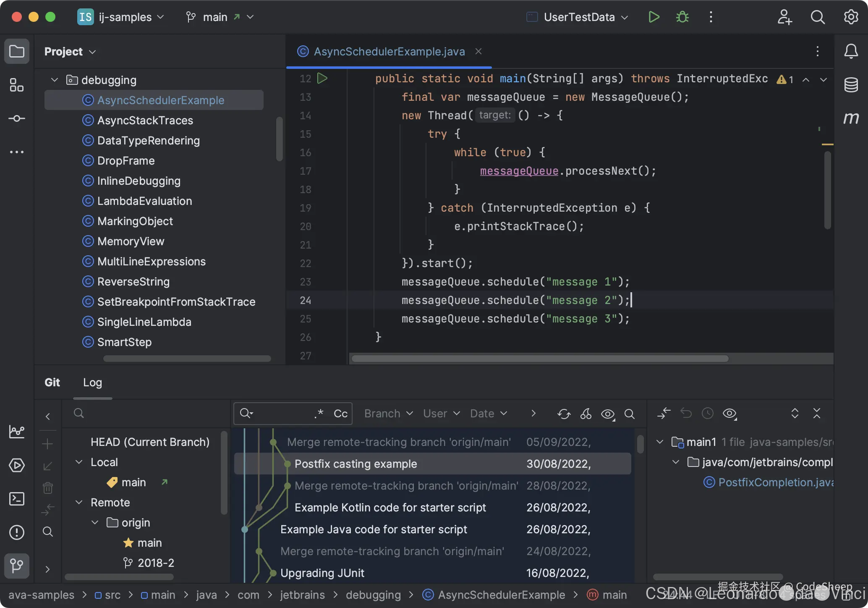Screen dimensions: 868x608
Task: Open the Commit tool window icon
Action: [x=17, y=119]
